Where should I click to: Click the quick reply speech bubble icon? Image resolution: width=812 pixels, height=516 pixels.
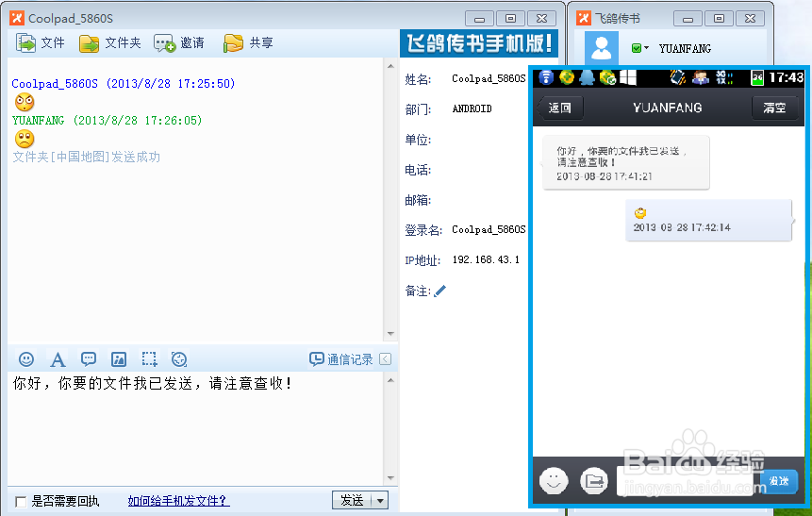[x=89, y=359]
